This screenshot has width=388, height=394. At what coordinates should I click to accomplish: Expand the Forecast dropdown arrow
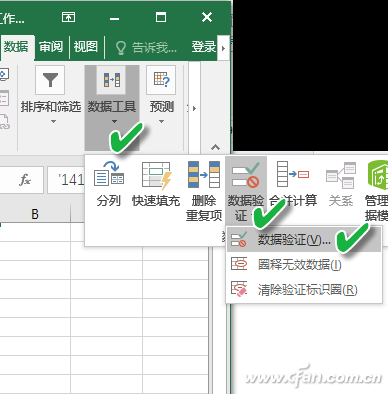(x=161, y=122)
